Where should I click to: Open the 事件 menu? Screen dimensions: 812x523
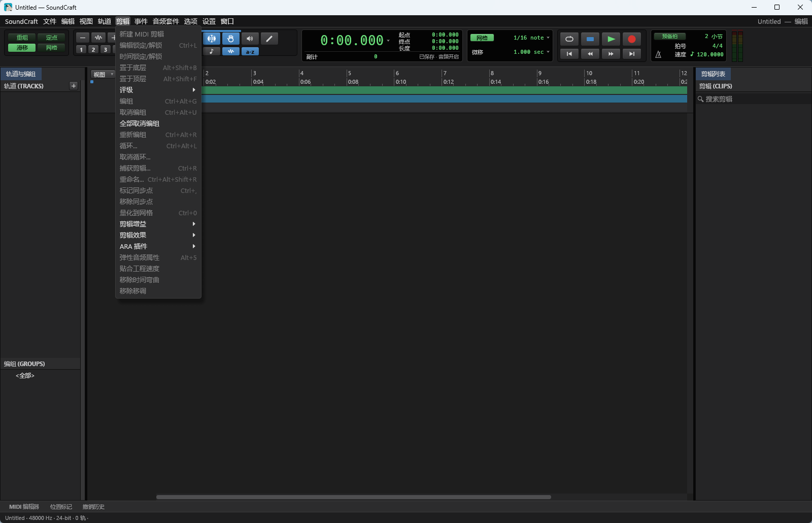(141, 21)
